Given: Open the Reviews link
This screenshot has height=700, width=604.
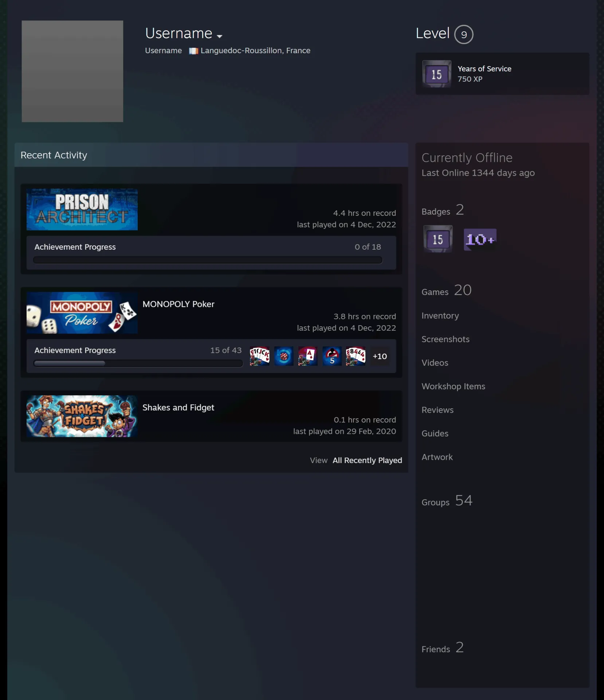Looking at the screenshot, I should 438,410.
